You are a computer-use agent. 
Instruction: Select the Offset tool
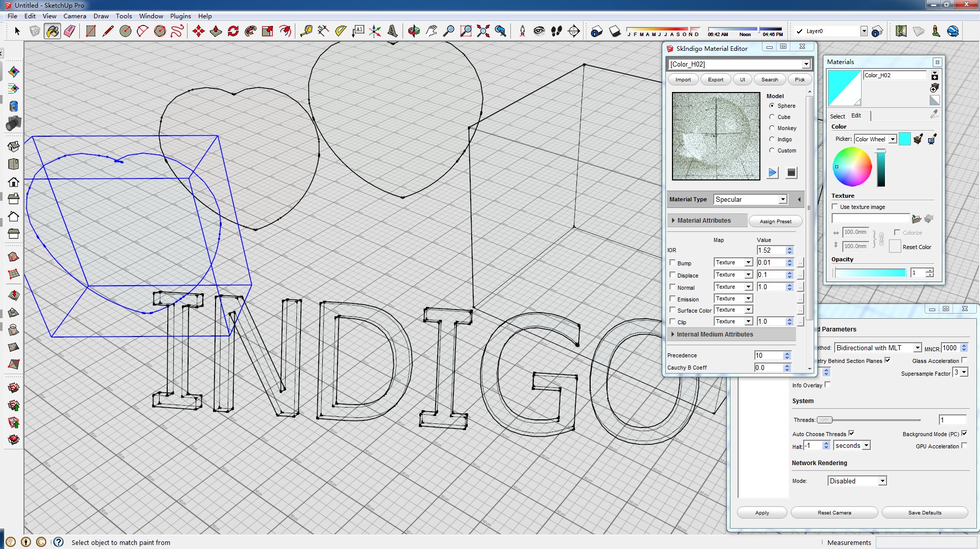point(285,32)
